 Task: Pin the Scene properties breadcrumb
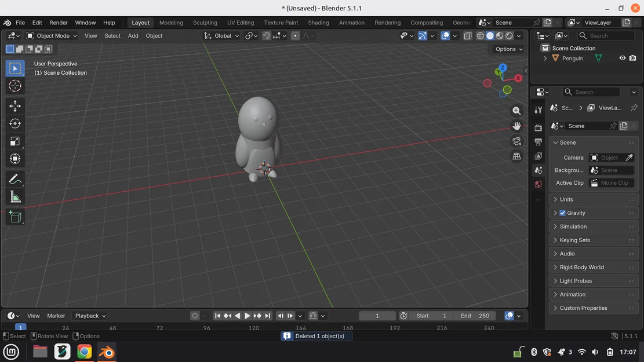(x=634, y=108)
